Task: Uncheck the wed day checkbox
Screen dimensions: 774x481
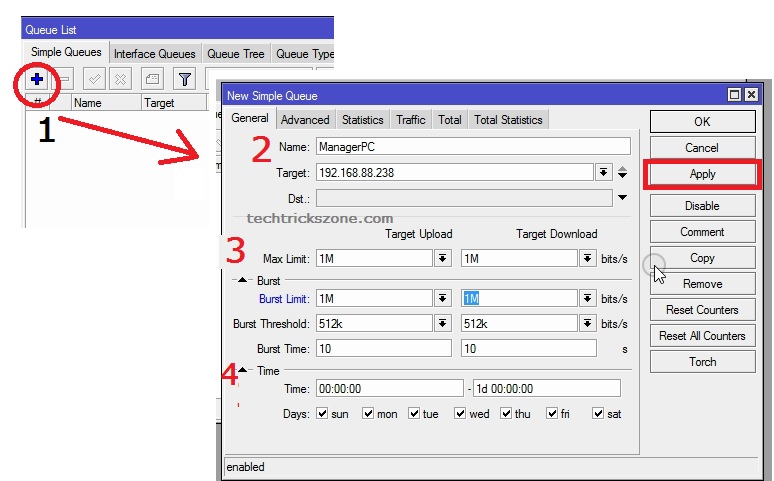Action: (460, 413)
